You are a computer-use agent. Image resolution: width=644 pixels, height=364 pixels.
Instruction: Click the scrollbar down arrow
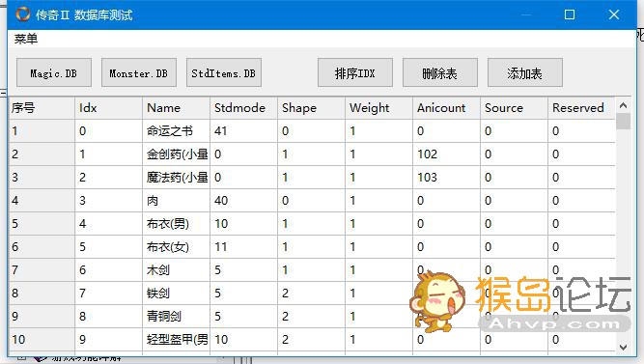pyautogui.click(x=623, y=348)
